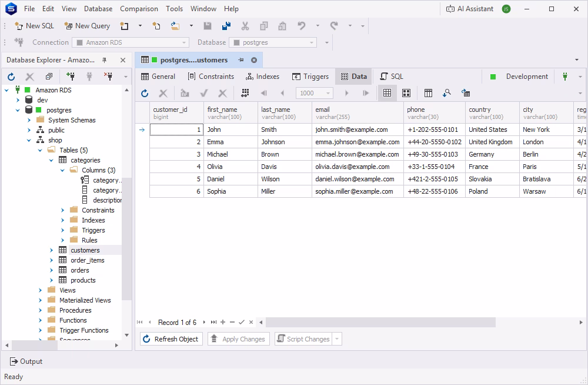
Task: Close the Database Explorer panel
Action: pos(123,60)
